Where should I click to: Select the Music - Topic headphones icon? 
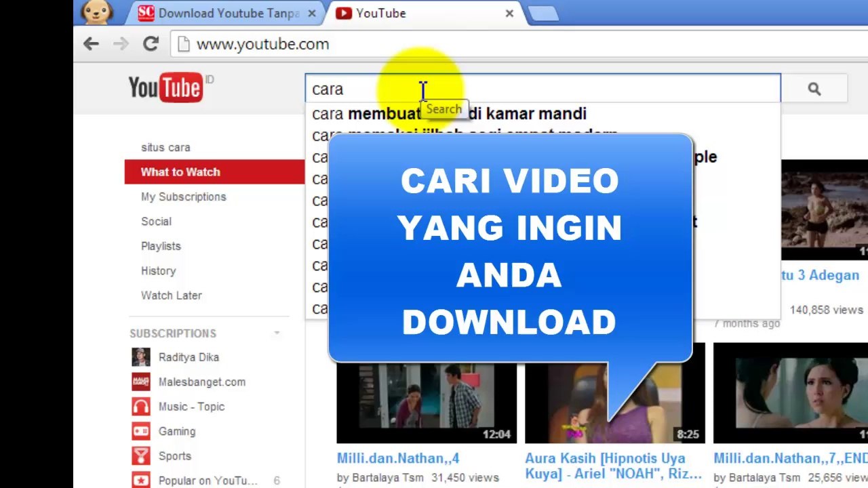tap(141, 407)
